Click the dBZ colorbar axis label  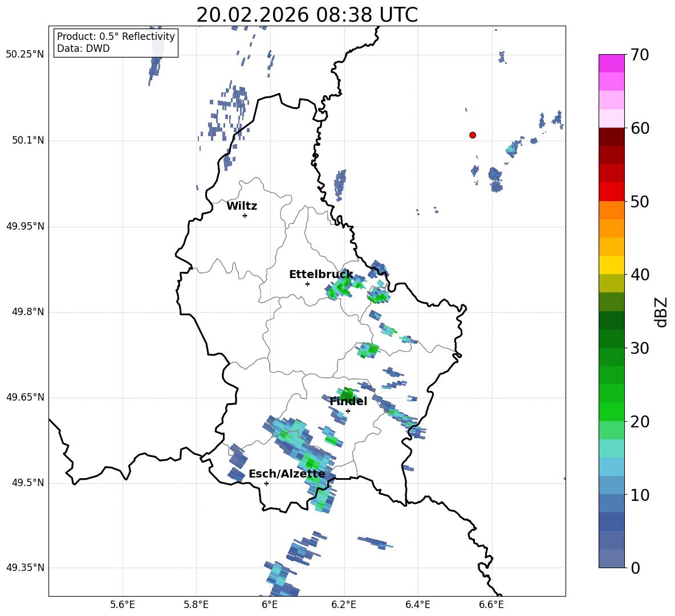click(662, 312)
